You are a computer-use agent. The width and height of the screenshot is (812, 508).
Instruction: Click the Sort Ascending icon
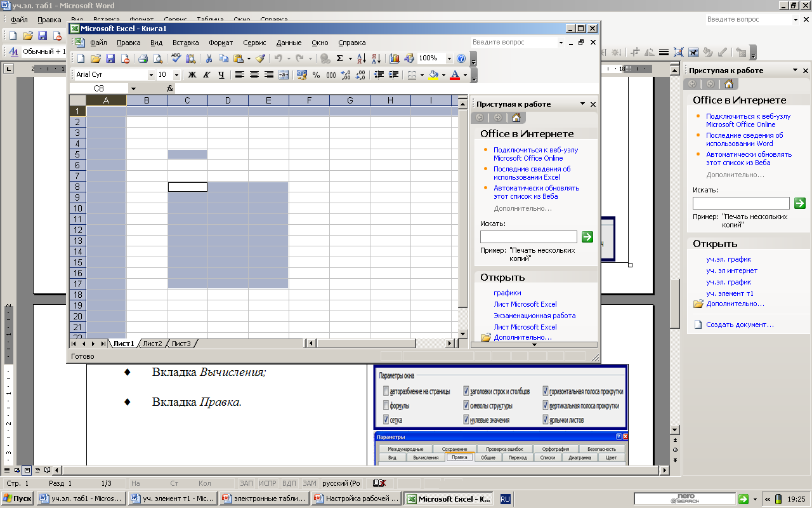[x=362, y=58]
